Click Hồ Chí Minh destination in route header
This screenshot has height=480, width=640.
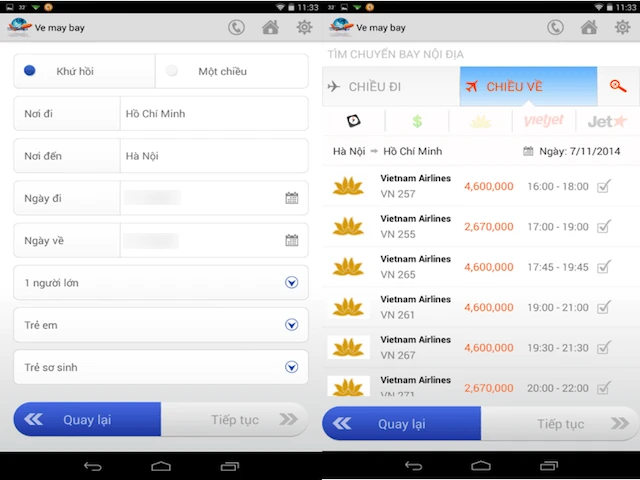click(413, 151)
